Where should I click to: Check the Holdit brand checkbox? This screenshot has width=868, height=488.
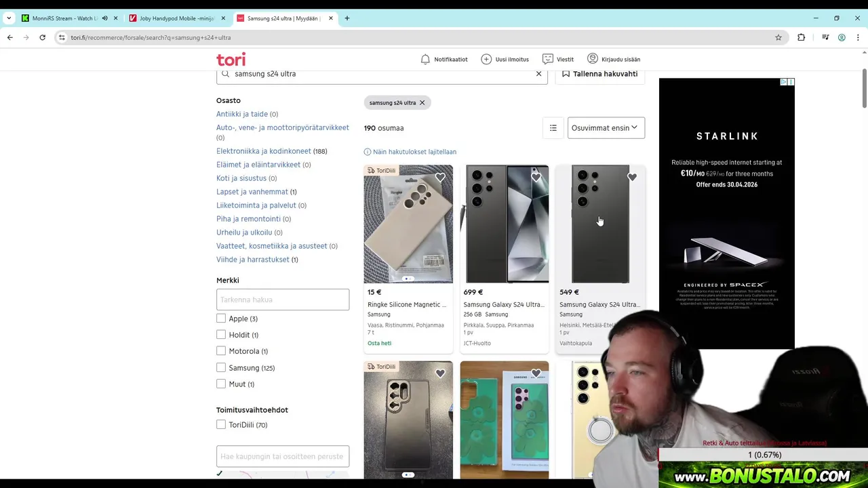click(x=221, y=335)
